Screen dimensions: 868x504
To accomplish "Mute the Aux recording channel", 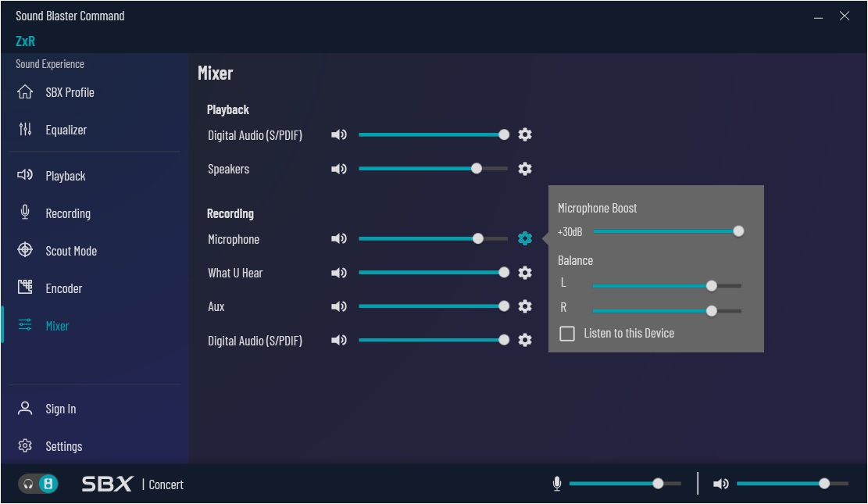I will [x=338, y=306].
